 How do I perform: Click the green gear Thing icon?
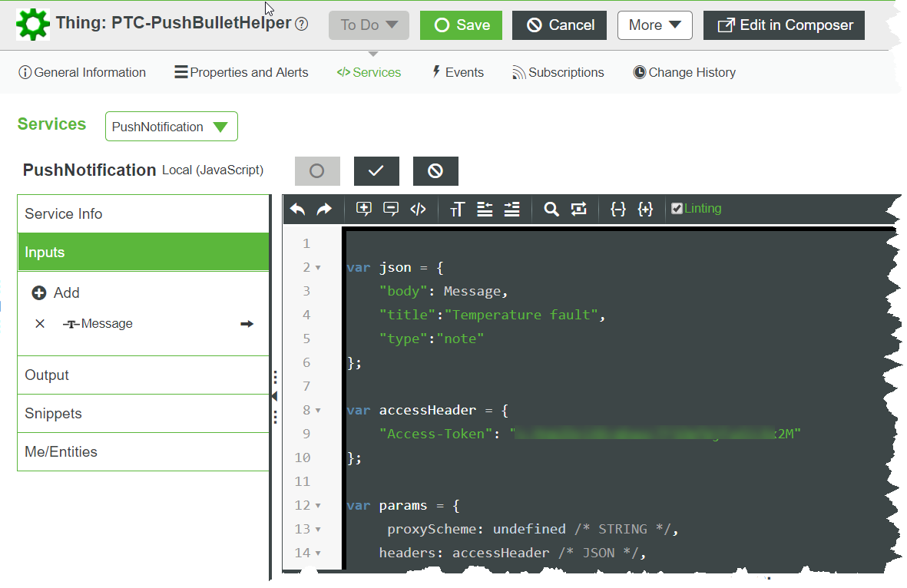(x=33, y=25)
